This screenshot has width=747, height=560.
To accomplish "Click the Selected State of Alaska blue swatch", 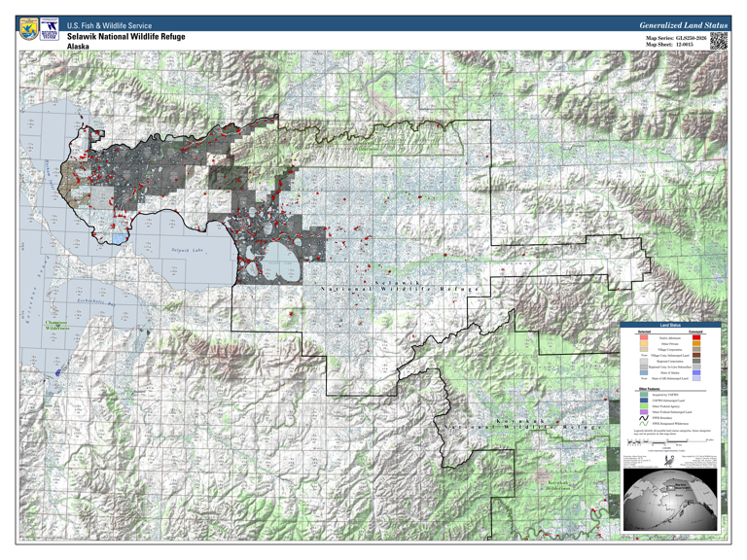I will pyautogui.click(x=644, y=373).
